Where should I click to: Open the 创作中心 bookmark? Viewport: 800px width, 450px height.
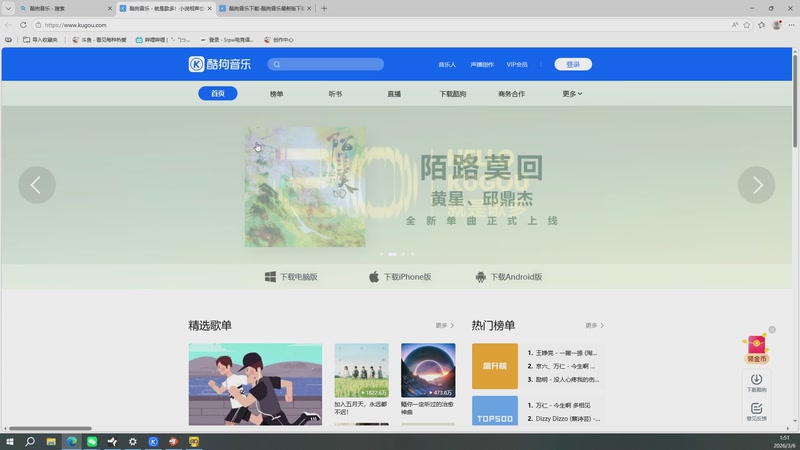click(279, 39)
